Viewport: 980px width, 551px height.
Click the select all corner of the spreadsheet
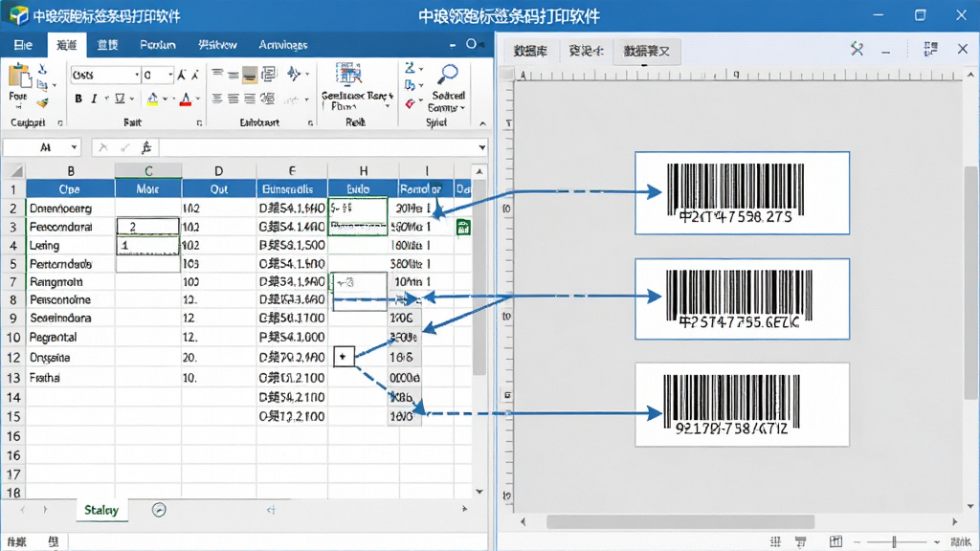coord(14,171)
